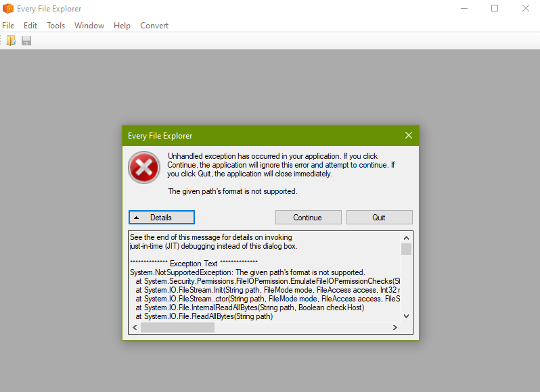Click the 'just-in-time (JIT) debugging' line
This screenshot has width=540, height=392.
click(214, 246)
